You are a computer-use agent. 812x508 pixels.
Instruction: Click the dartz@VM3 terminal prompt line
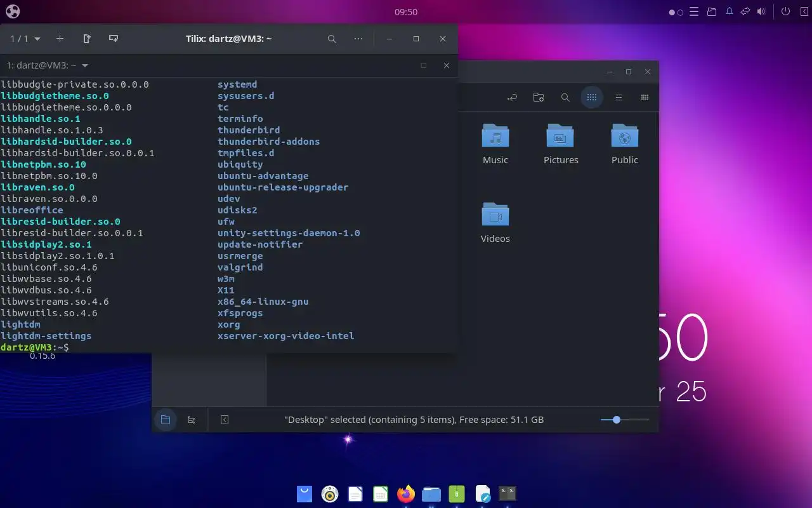pos(35,347)
